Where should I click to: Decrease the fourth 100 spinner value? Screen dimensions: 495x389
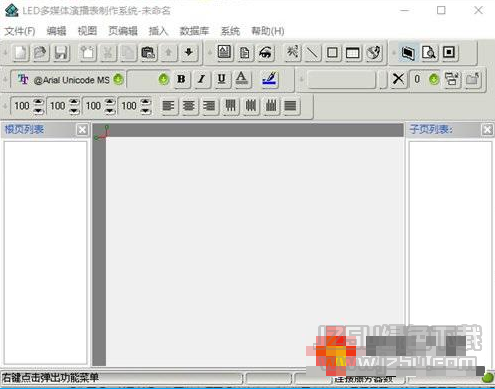[x=146, y=110]
